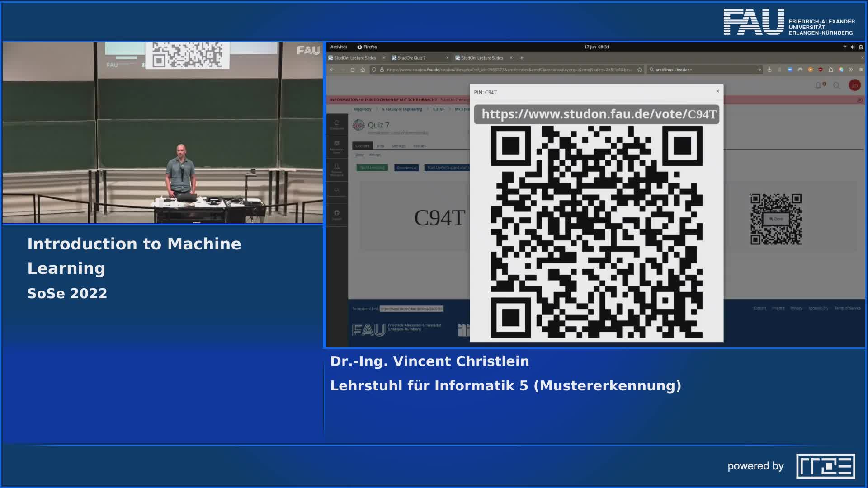This screenshot has width=868, height=488.
Task: Toggle tracking protection via the shield icon
Action: 373,70
